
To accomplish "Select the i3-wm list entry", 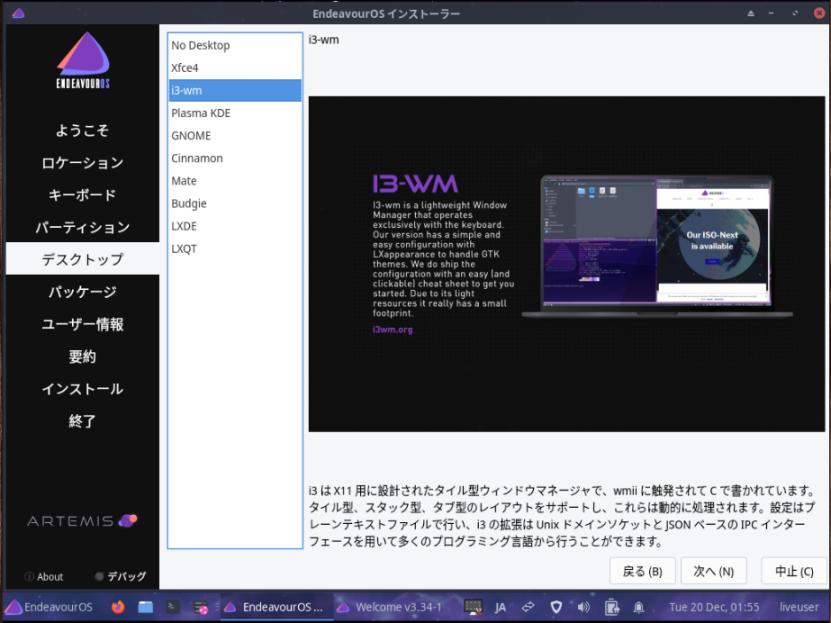I will (235, 91).
